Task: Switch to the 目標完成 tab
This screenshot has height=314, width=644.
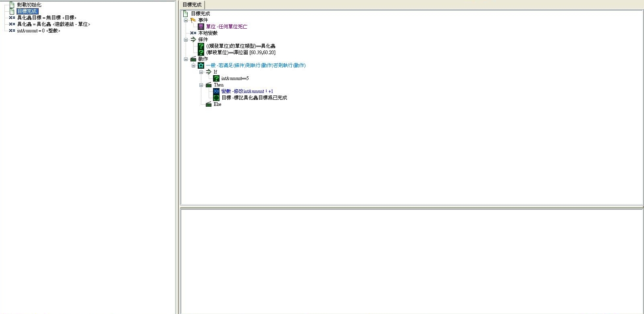Action: [x=192, y=5]
